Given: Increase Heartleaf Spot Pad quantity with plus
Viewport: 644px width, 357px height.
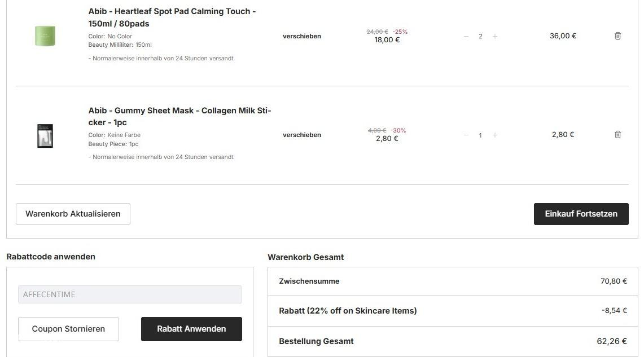Looking at the screenshot, I should [495, 36].
